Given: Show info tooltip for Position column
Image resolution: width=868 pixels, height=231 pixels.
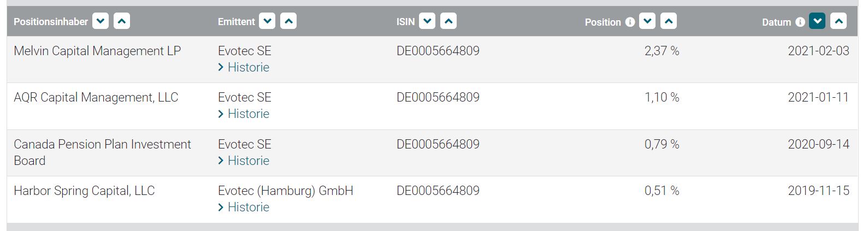Looking at the screenshot, I should click(630, 22).
